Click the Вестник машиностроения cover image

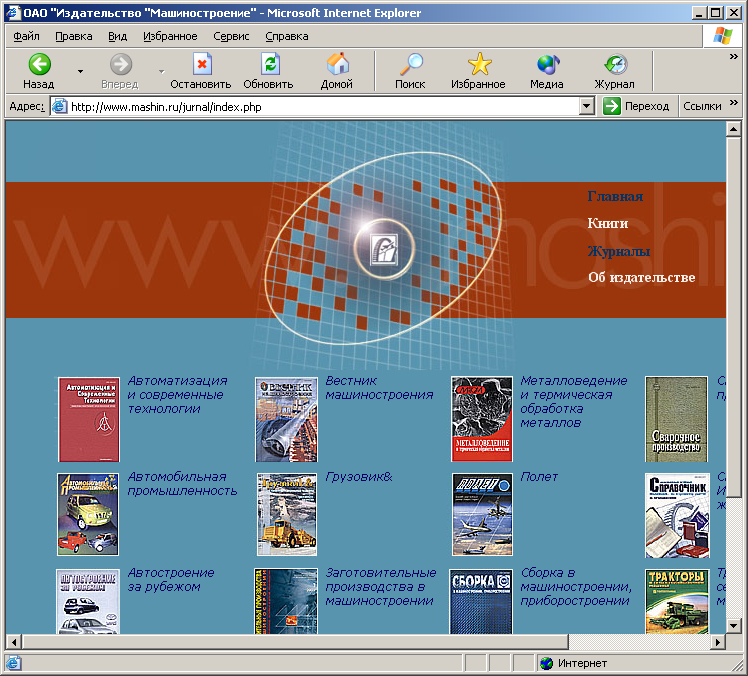click(x=286, y=419)
